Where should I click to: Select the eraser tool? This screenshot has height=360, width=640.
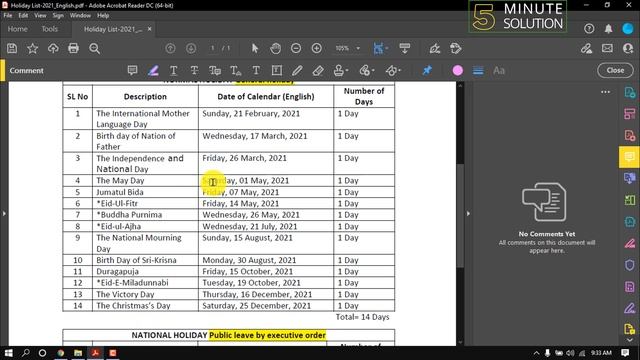click(318, 70)
